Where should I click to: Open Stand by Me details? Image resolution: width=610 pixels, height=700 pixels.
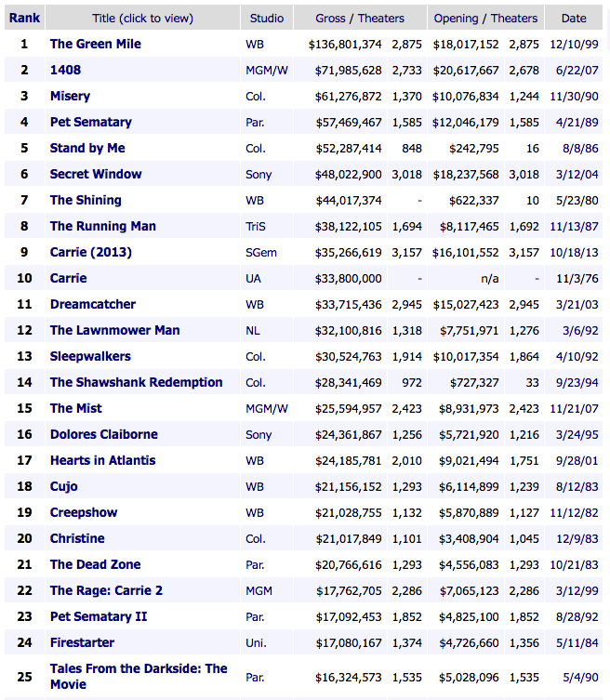(x=86, y=148)
